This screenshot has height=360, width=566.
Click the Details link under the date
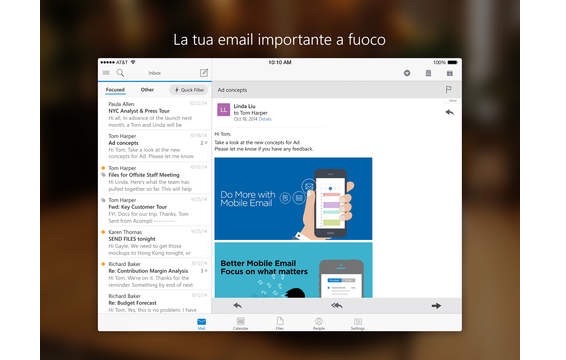265,119
